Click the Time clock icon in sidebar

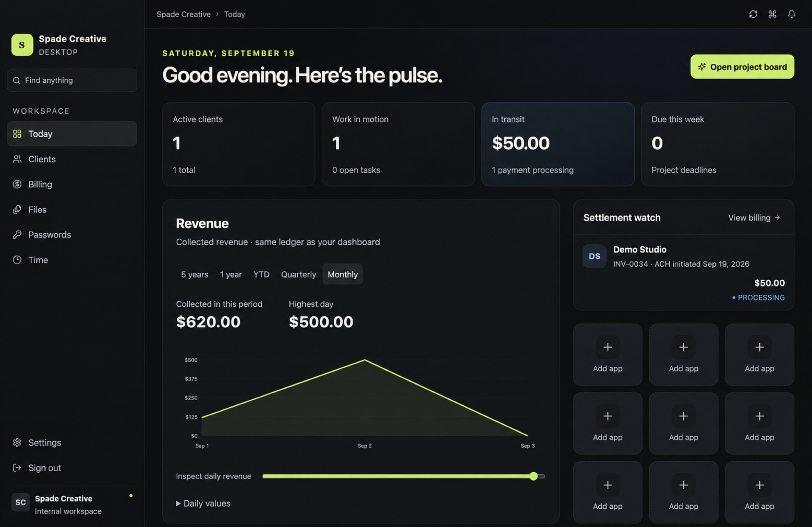(x=17, y=260)
